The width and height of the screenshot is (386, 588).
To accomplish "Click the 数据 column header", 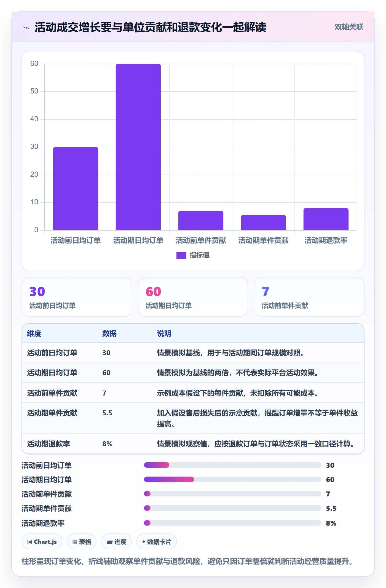I will click(109, 333).
